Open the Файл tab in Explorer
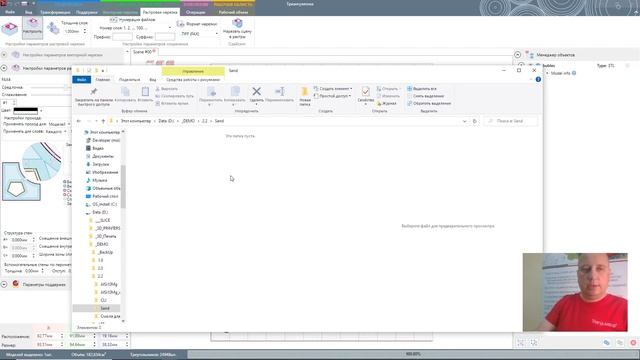The width and height of the screenshot is (640, 360). click(81, 80)
